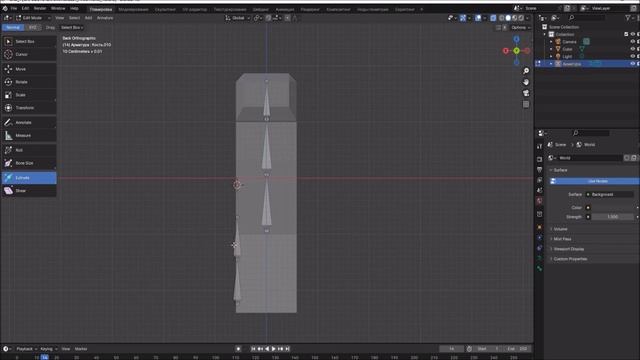Image resolution: width=640 pixels, height=360 pixels.
Task: Click the world Color swatch field
Action: pos(612,208)
